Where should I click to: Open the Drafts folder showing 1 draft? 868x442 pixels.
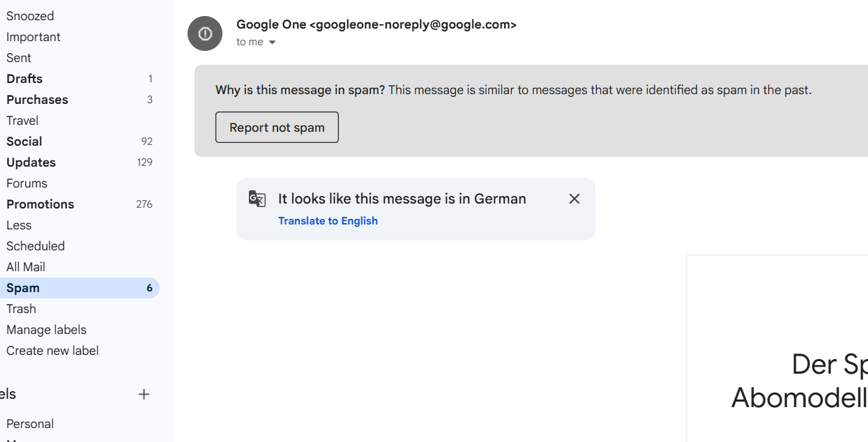click(24, 78)
